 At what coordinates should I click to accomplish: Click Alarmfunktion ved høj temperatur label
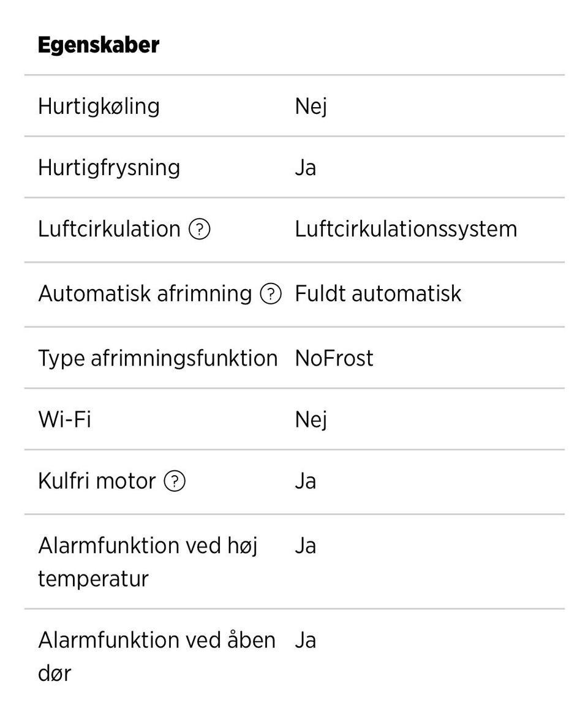[x=148, y=562]
